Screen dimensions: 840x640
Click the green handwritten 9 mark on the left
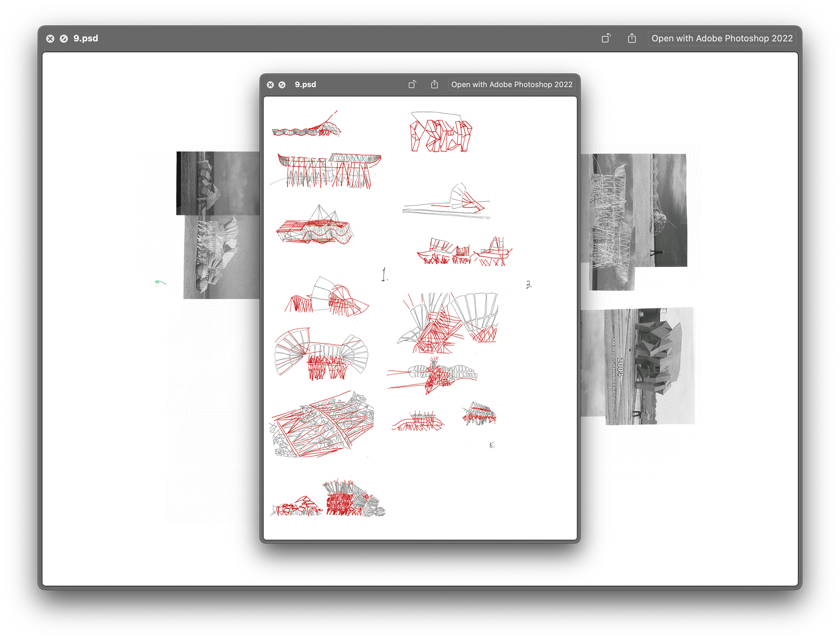coord(160,283)
